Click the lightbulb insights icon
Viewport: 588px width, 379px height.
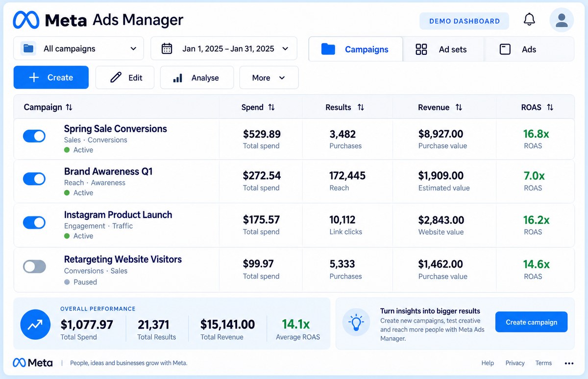coord(356,322)
